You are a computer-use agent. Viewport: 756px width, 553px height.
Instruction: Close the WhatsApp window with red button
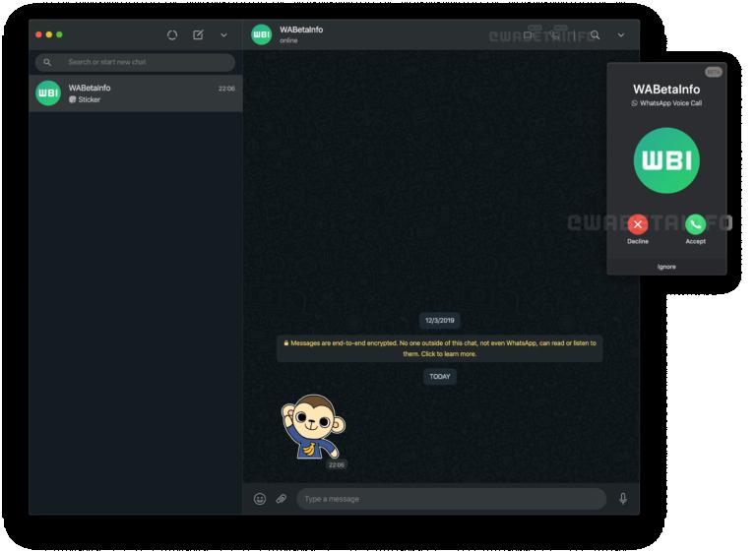(x=38, y=34)
